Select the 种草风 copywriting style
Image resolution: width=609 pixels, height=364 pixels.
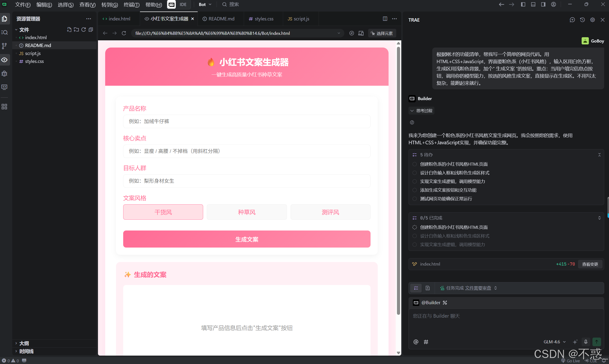246,212
